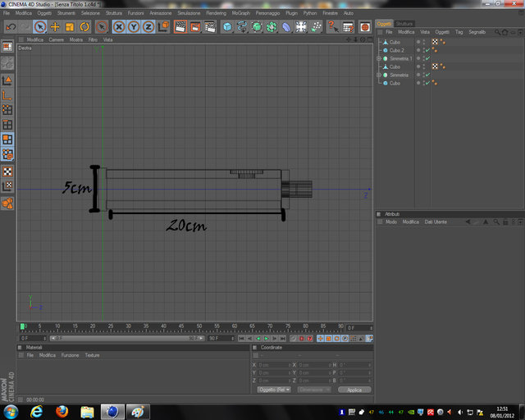Open the MoGraph menu
The image size is (525, 420).
click(240, 13)
